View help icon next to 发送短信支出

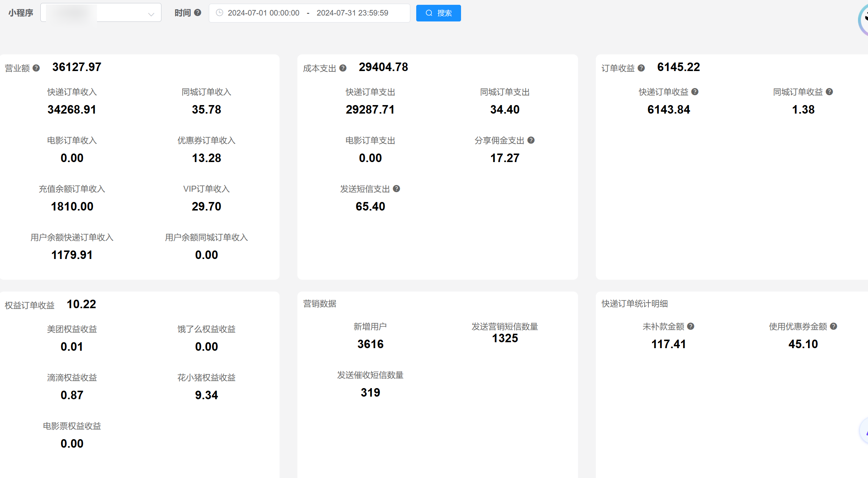pos(397,189)
